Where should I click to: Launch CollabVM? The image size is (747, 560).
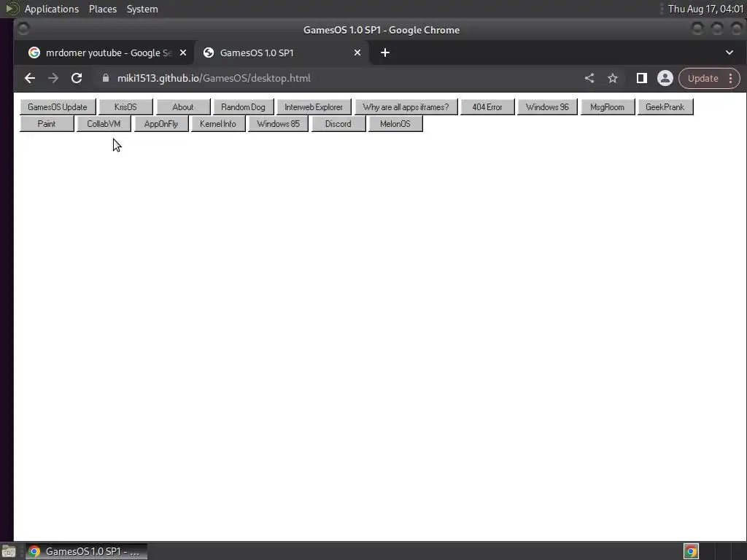tap(104, 124)
